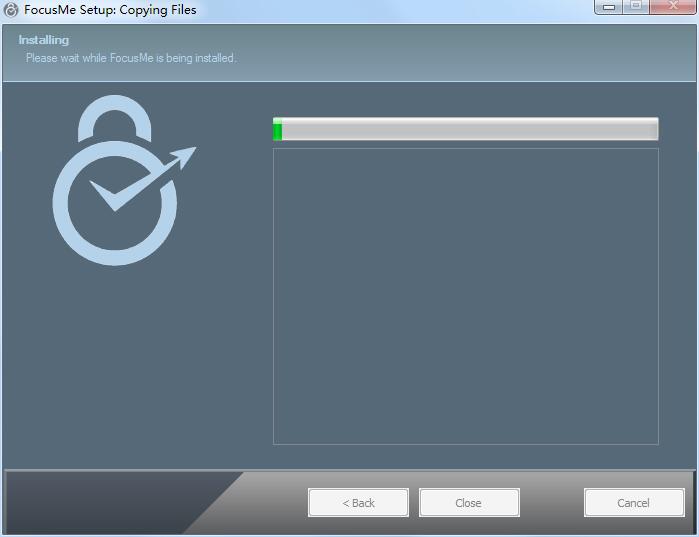Click the green filled part of progress bar
The height and width of the screenshot is (537, 699).
click(277, 129)
